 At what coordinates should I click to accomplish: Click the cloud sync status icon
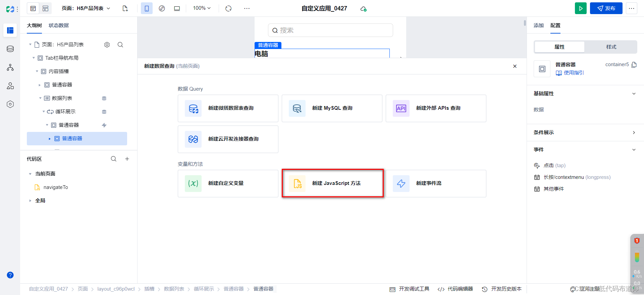(x=363, y=9)
